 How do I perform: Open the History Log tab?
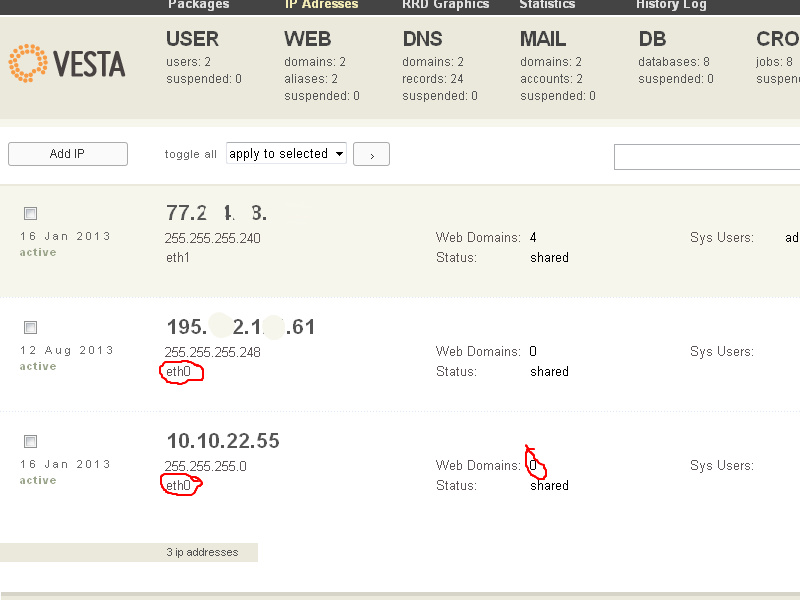coord(671,5)
